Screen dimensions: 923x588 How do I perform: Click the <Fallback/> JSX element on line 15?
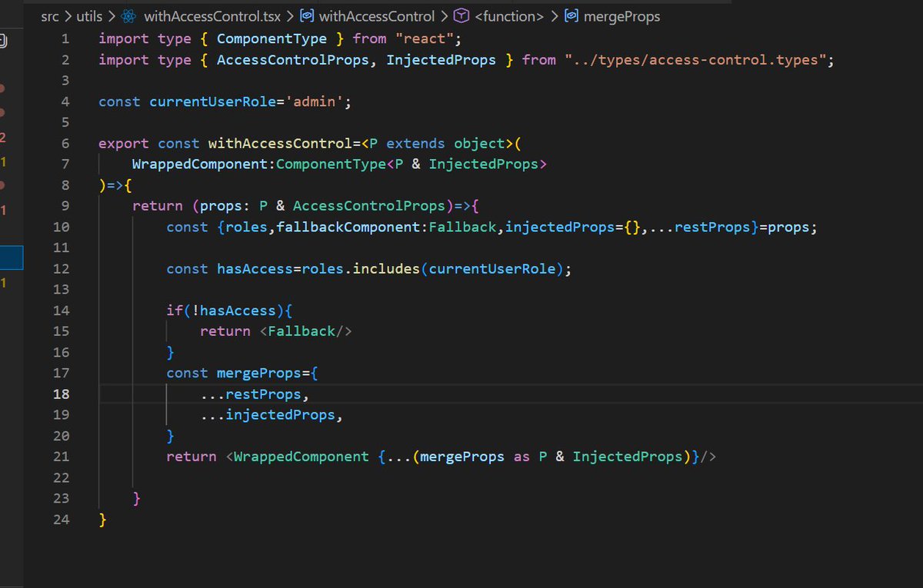(x=306, y=331)
